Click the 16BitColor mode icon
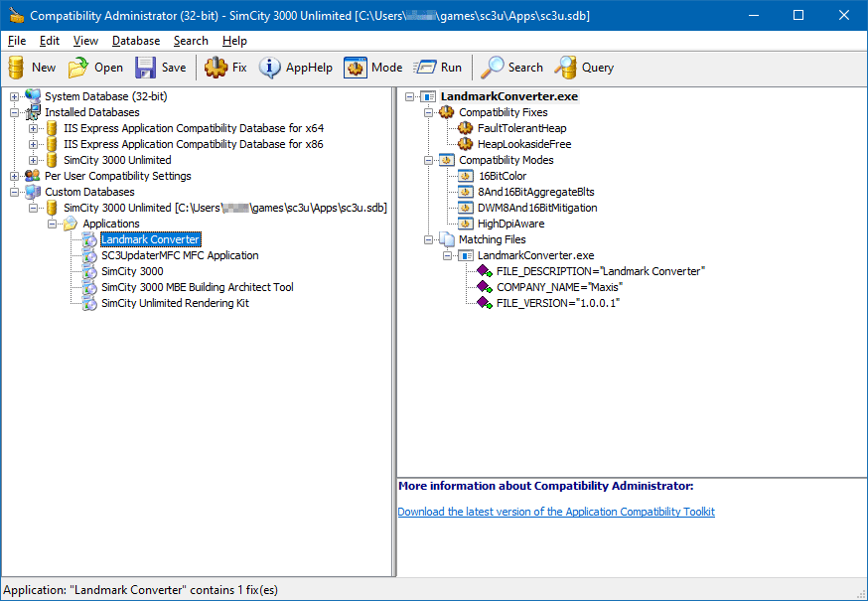Screen dimensions: 868x601 point(466,176)
